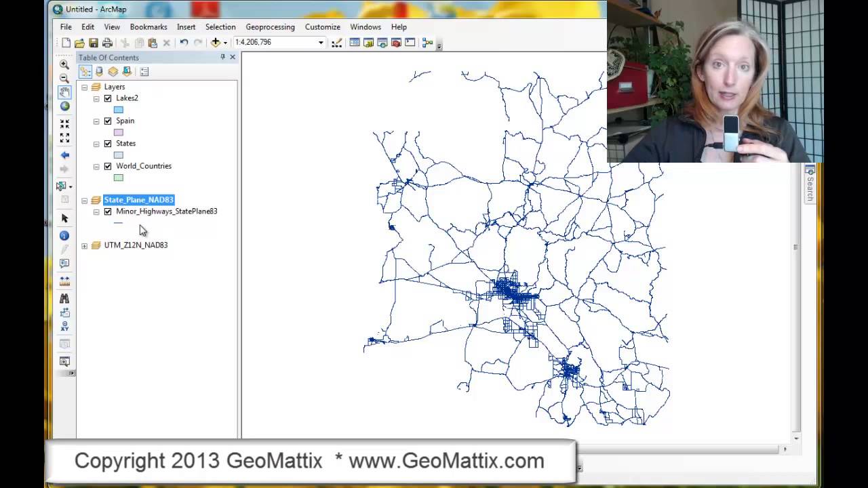Open the Go To XY tool

(x=64, y=326)
